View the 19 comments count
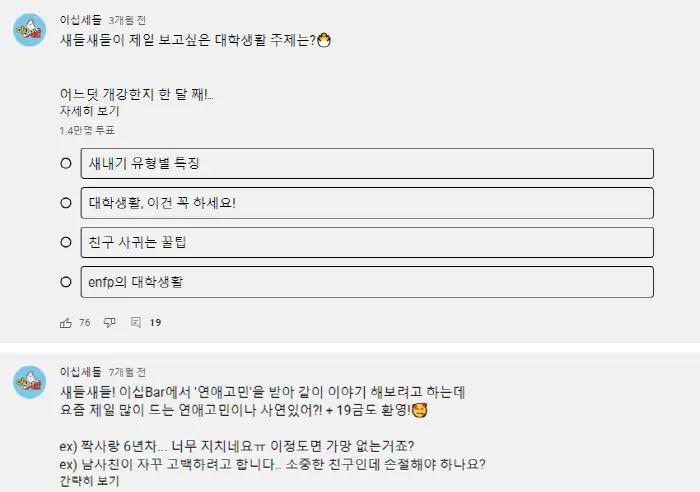Image resolution: width=700 pixels, height=492 pixels. point(155,323)
